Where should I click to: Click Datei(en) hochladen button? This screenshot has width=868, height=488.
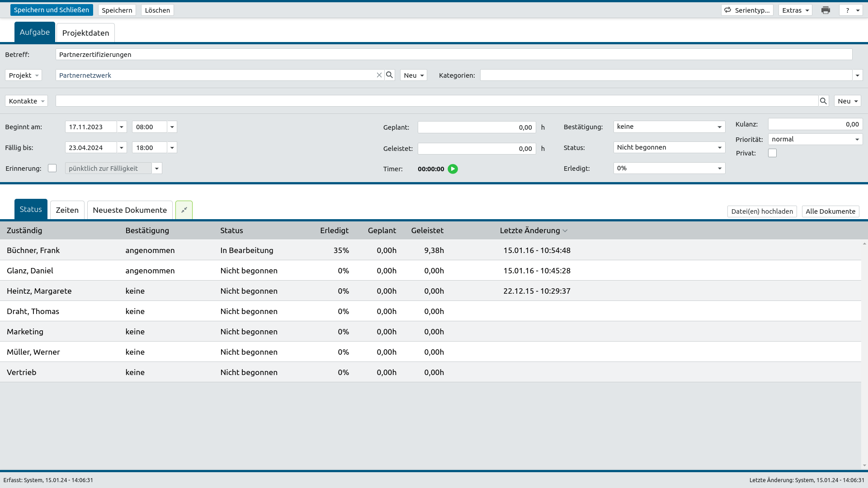click(762, 211)
